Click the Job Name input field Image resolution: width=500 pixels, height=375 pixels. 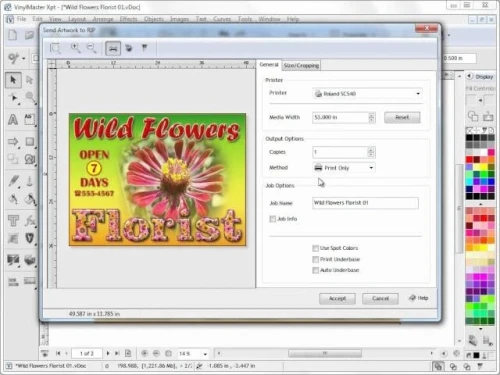[x=365, y=203]
